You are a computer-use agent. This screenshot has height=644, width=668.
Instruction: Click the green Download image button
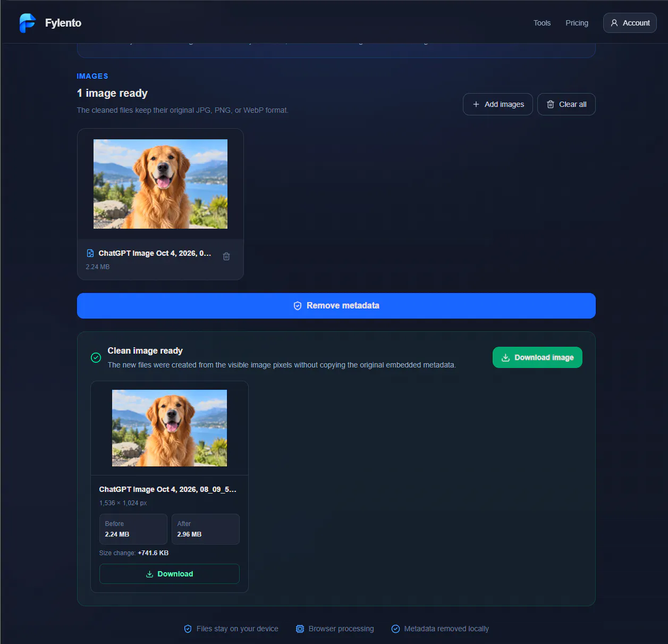coord(537,357)
